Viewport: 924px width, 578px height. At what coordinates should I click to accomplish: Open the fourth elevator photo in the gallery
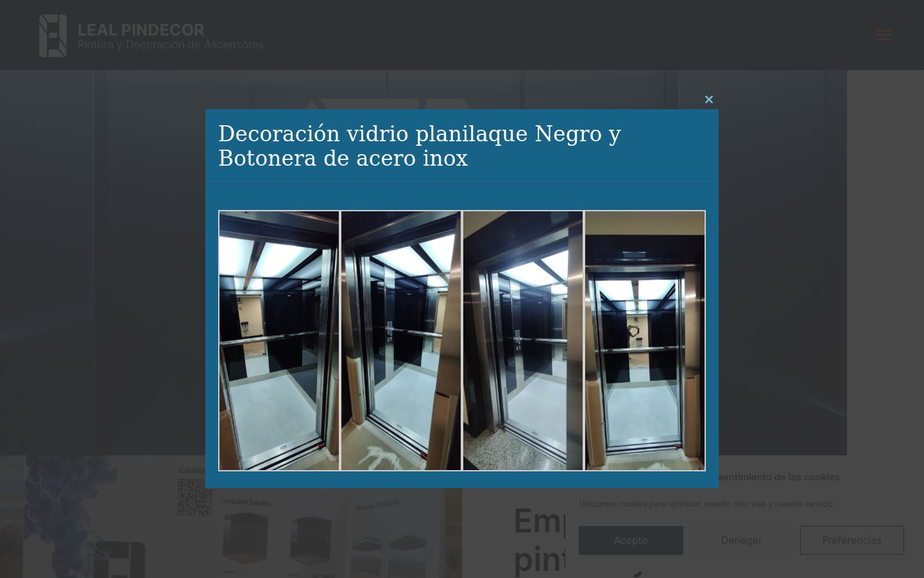pyautogui.click(x=645, y=340)
